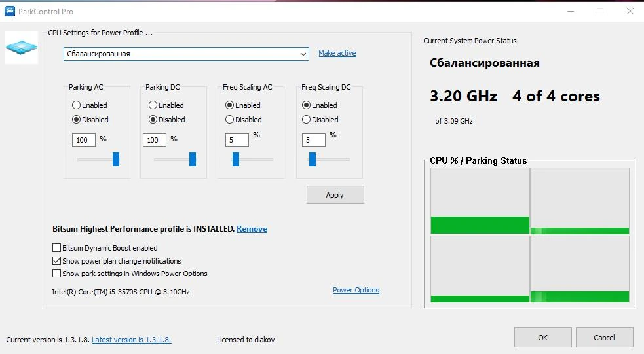Click the Parking AC slider thumb
Viewport: 644px width, 354px height.
[x=116, y=159]
